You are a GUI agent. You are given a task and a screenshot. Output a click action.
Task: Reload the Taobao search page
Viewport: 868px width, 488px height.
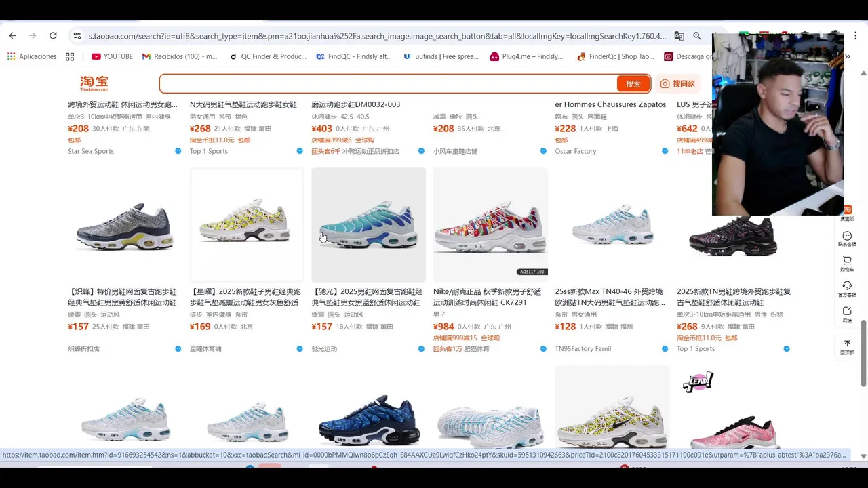coord(53,35)
